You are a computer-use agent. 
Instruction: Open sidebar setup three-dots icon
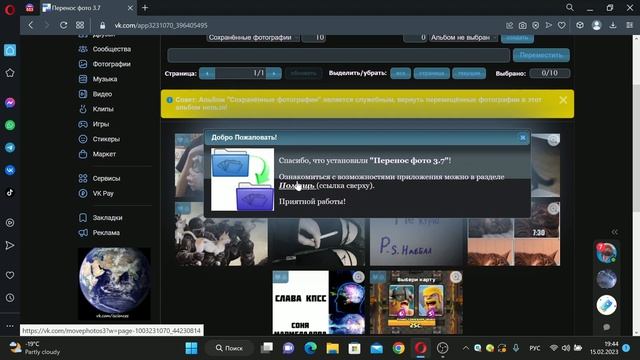pos(10,326)
